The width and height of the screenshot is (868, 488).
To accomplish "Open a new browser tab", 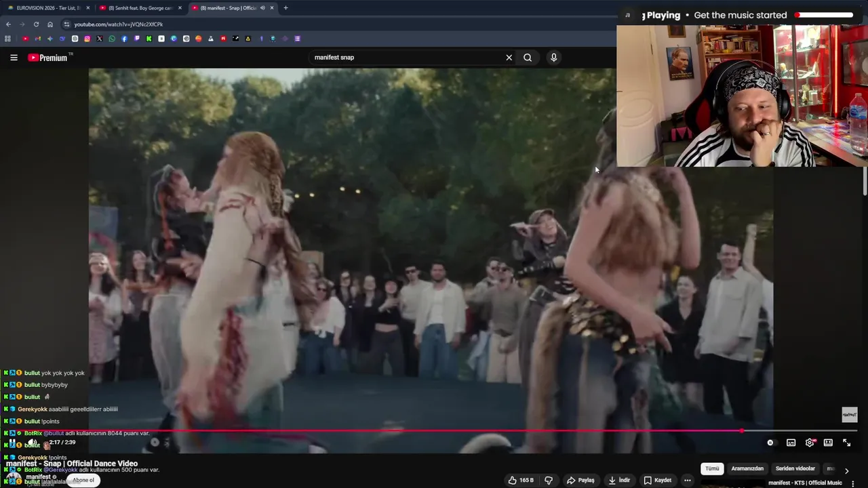I will [285, 8].
